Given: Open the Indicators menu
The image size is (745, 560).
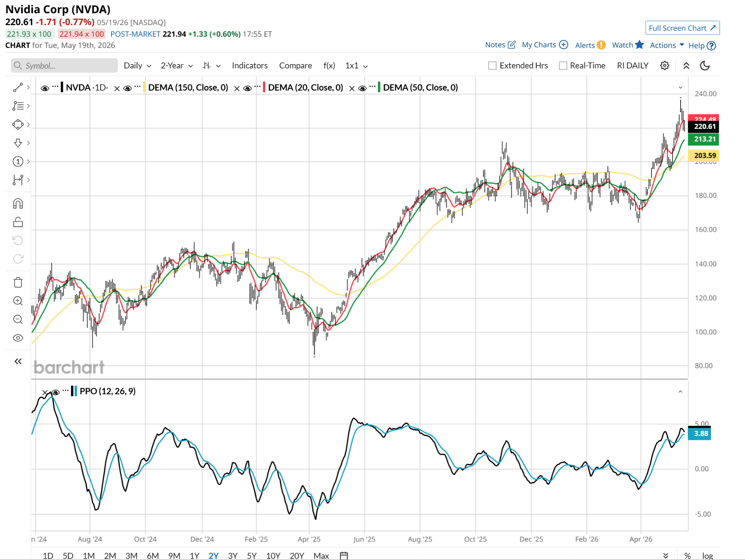Looking at the screenshot, I should (250, 65).
